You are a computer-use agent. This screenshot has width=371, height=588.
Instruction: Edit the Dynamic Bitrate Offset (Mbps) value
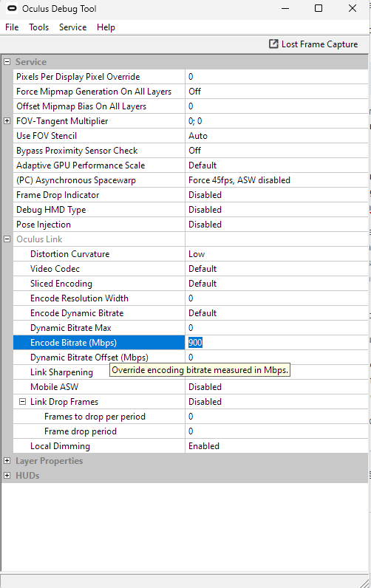(x=276, y=357)
